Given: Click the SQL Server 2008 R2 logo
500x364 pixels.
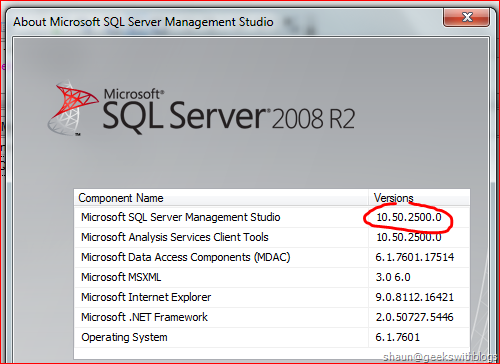Looking at the screenshot, I should click(x=201, y=108).
